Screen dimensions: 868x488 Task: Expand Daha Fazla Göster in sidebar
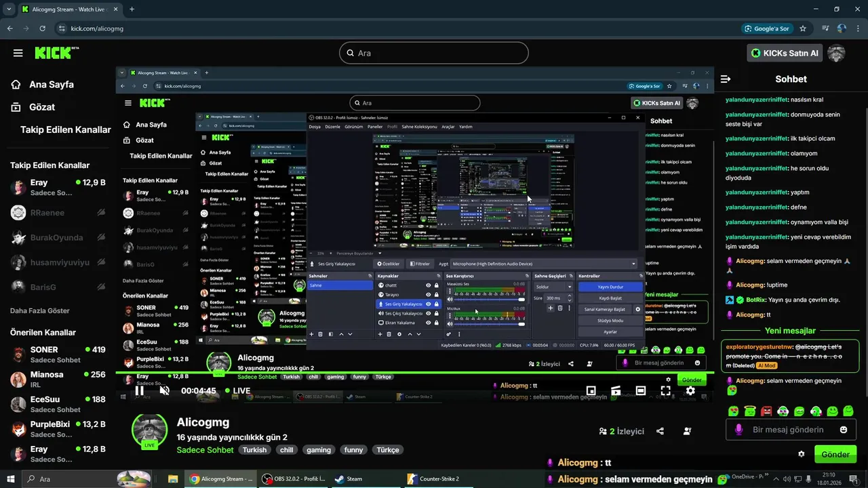pyautogui.click(x=40, y=310)
